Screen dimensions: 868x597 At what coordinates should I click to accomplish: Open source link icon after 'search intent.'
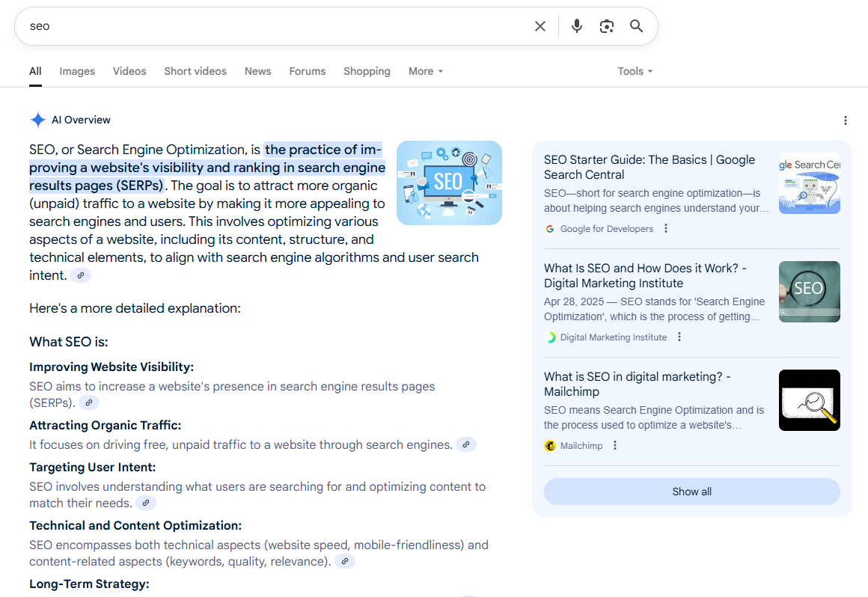click(81, 275)
